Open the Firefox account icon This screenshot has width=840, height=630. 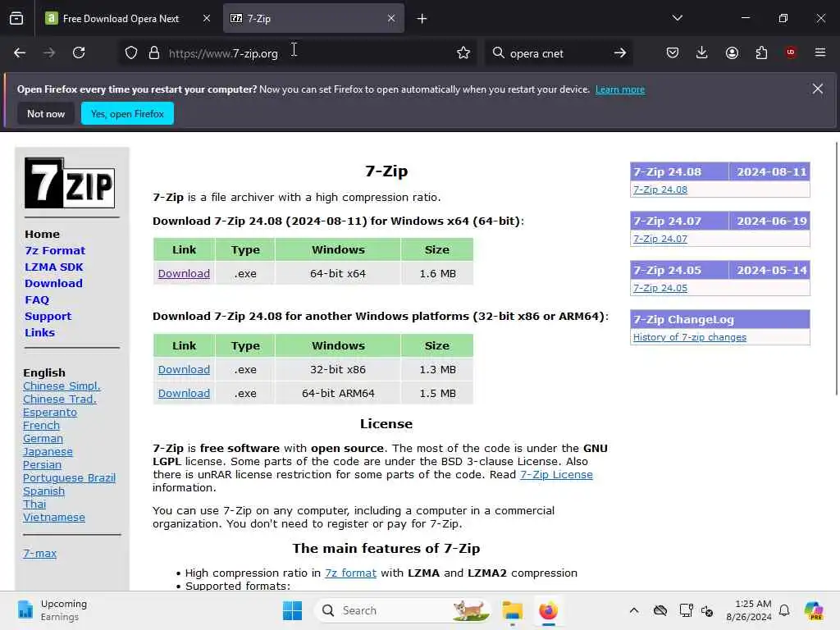[732, 52]
